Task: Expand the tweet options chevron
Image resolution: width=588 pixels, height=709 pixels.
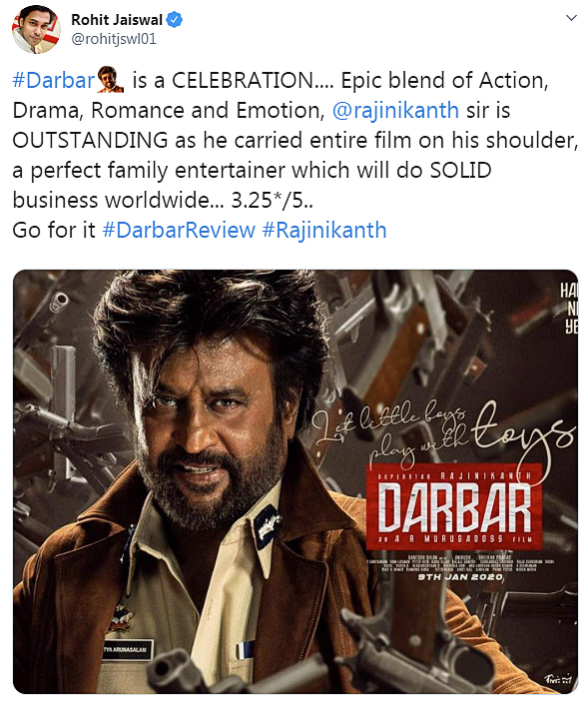Action: point(571,18)
